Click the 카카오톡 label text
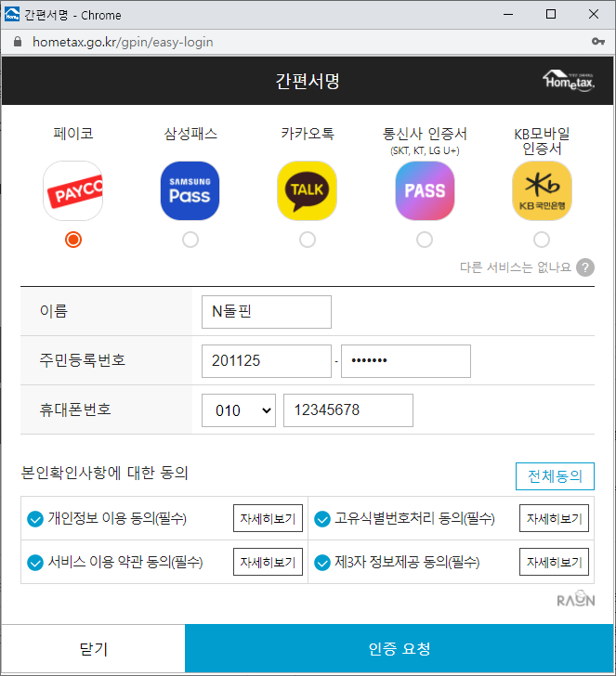This screenshot has width=616, height=676. (308, 133)
